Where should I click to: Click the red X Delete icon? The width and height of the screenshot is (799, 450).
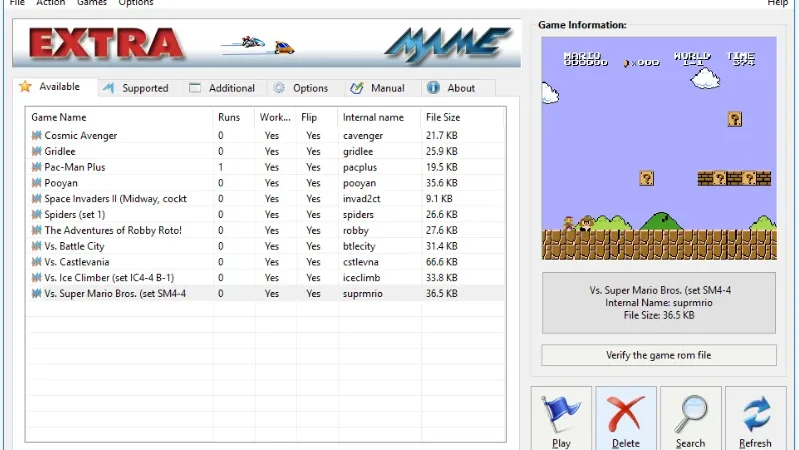tap(626, 414)
